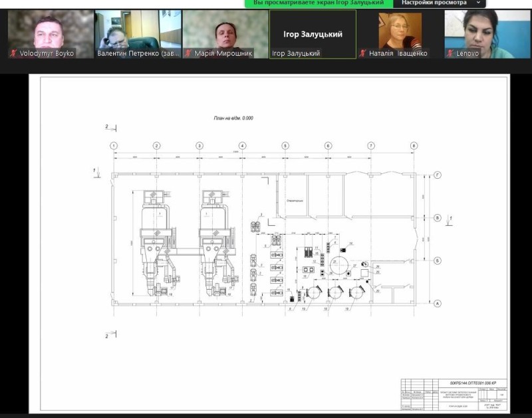The height and width of the screenshot is (418, 532).
Task: Click the drawing title План на відм. 0.000
Action: [233, 118]
